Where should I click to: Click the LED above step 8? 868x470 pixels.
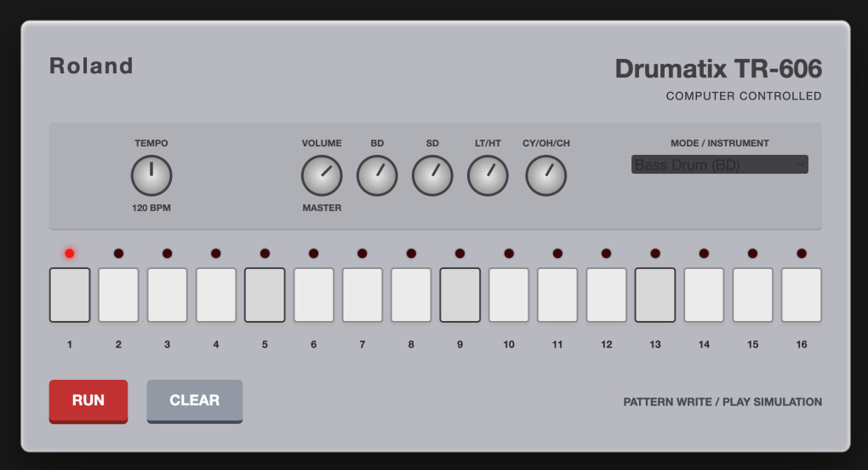point(411,254)
